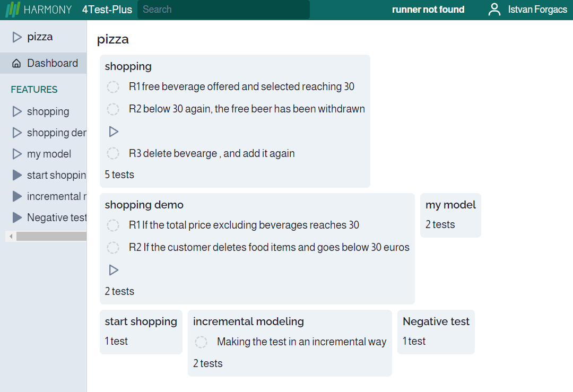Expand incremental modeling sidebar arrow
This screenshot has height=392, width=573.
pos(17,196)
